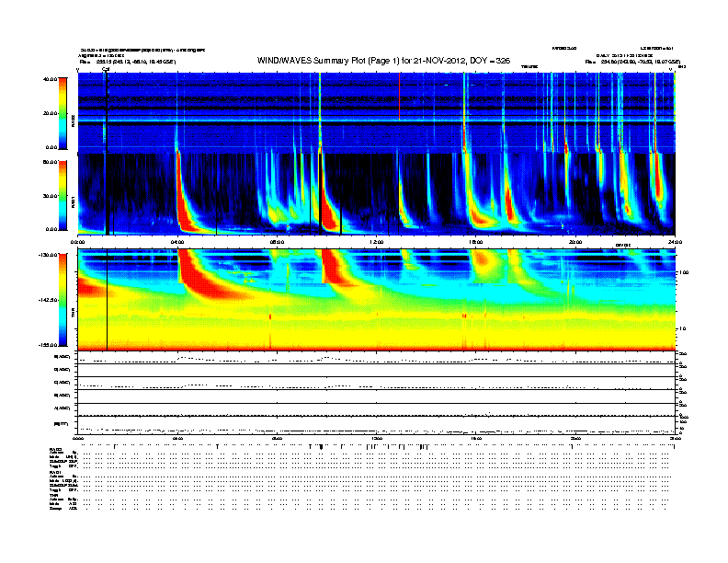Click the vertical TNR panel axis label

click(73, 315)
